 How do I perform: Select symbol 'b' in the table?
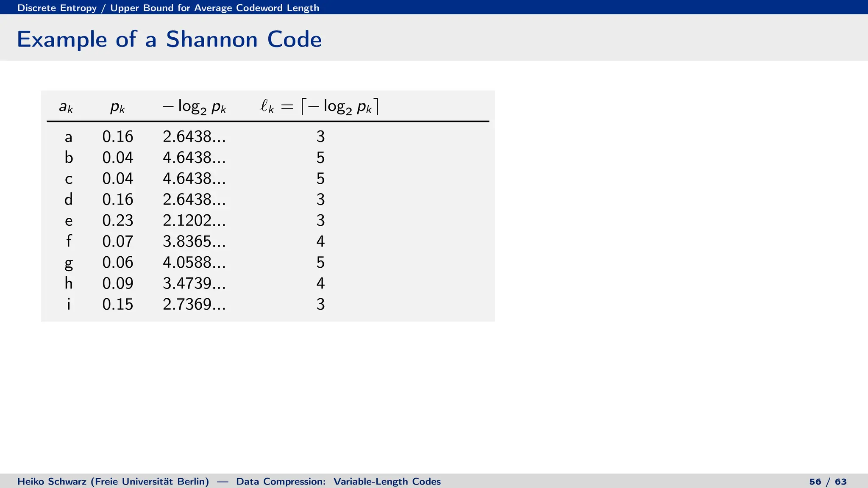tap(69, 158)
